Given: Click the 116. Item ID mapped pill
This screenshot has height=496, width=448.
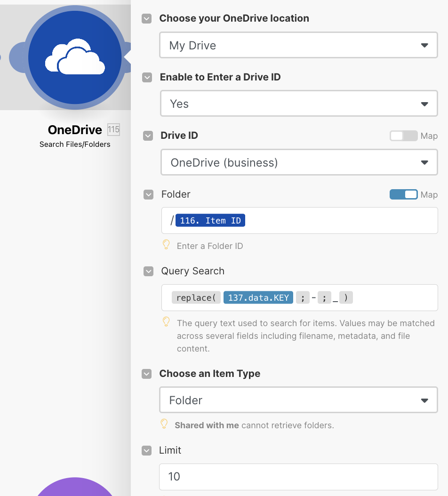Looking at the screenshot, I should (x=210, y=221).
